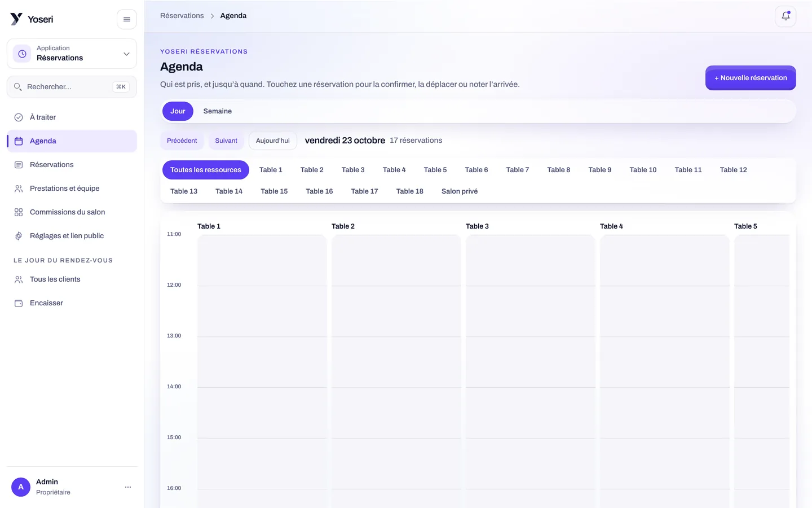This screenshot has width=812, height=508.
Task: Open Admin account options ellipsis
Action: point(128,487)
